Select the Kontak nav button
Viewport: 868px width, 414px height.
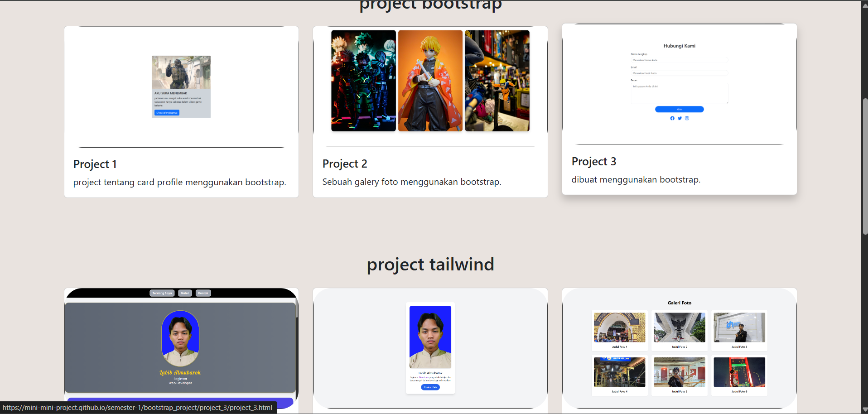click(x=203, y=293)
